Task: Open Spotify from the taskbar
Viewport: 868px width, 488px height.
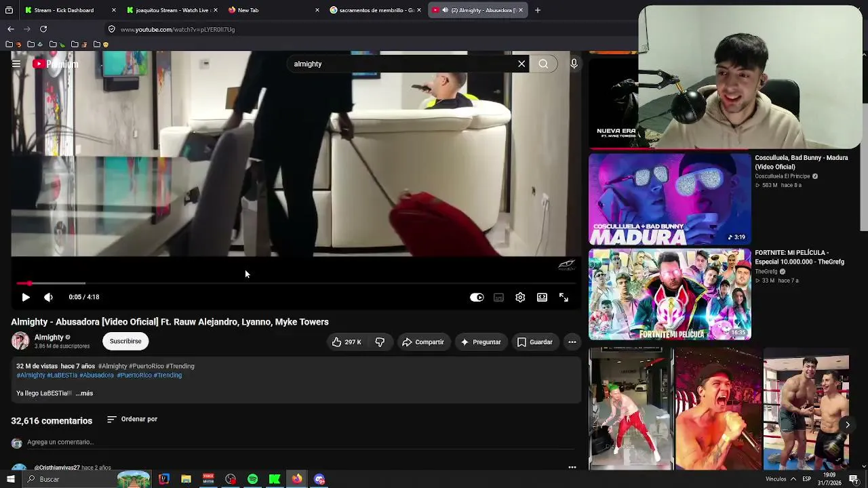Action: click(x=252, y=479)
